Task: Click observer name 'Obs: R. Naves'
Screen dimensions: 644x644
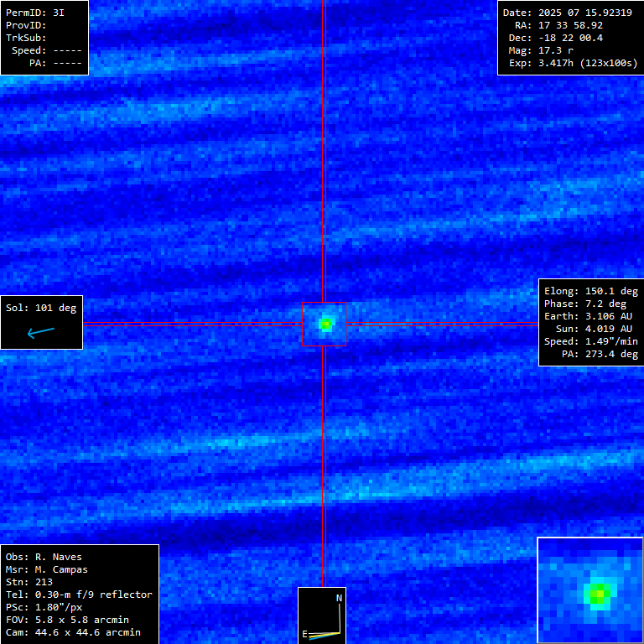Action: point(44,557)
